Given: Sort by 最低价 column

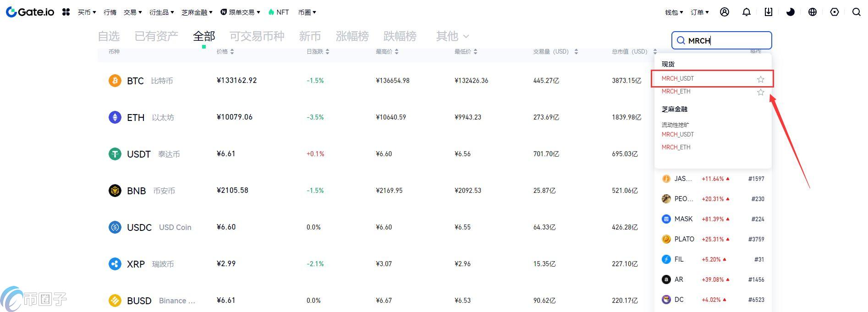Looking at the screenshot, I should 466,52.
